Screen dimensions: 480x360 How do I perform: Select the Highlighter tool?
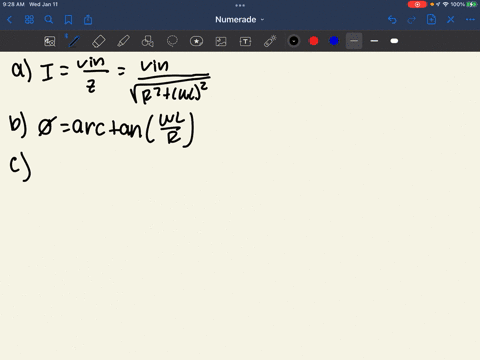pos(123,41)
